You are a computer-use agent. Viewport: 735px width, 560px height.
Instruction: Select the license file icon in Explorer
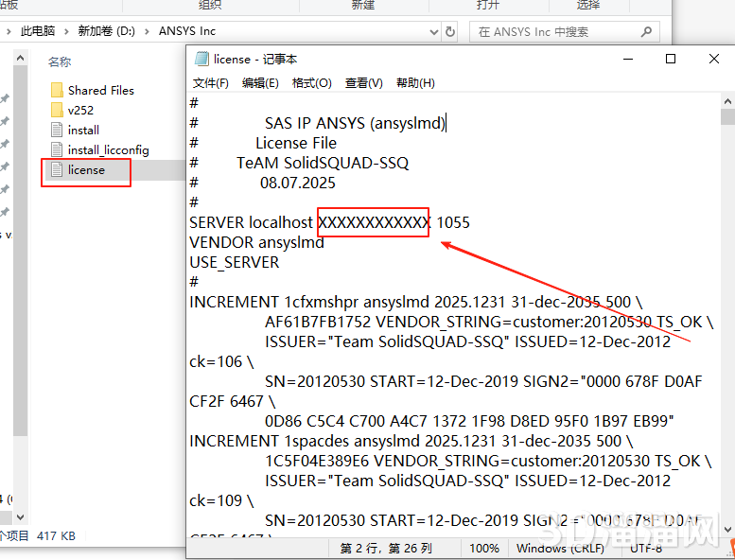pyautogui.click(x=56, y=170)
